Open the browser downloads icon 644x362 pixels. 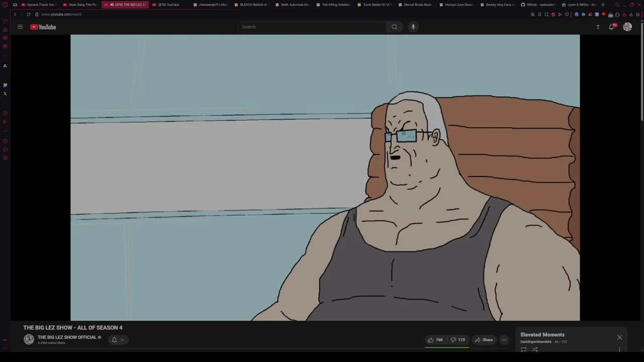631,14
